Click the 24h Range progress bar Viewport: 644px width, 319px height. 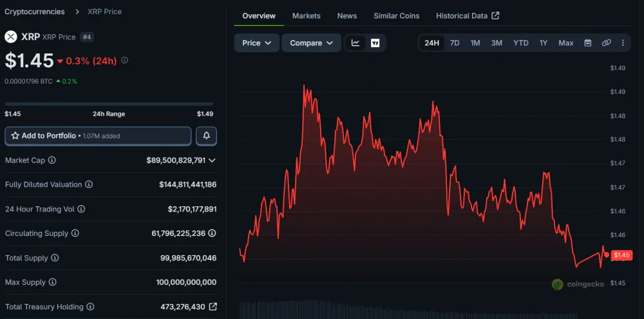click(109, 104)
